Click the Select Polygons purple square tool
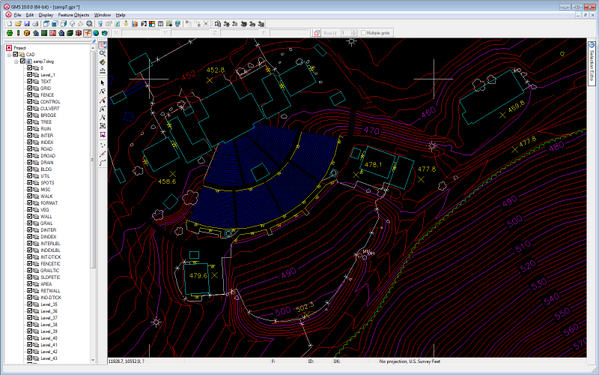This screenshot has height=375, width=599. click(x=102, y=135)
